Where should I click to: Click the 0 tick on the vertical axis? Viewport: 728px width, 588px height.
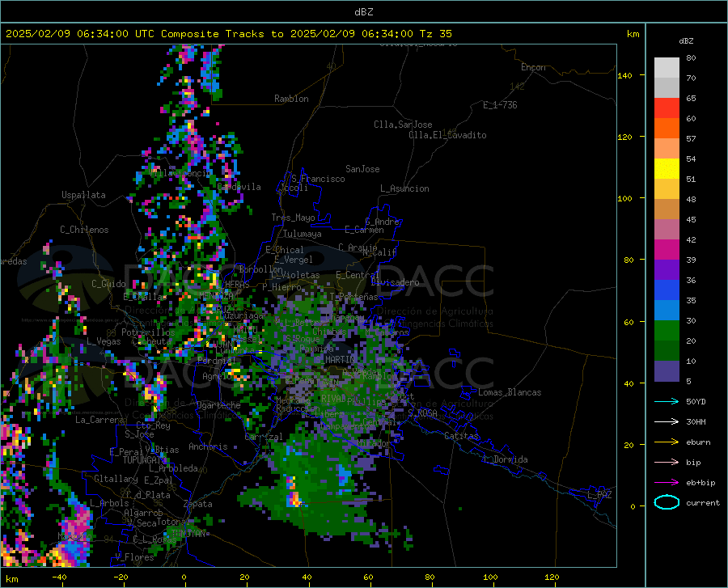pos(633,506)
